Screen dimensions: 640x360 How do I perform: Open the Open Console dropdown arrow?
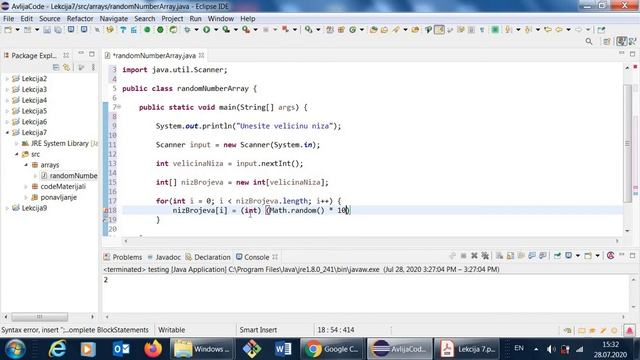pos(597,256)
